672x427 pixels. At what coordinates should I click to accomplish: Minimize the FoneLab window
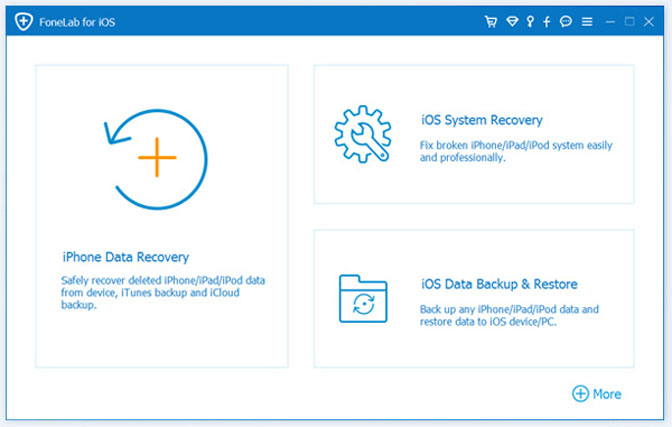[x=610, y=21]
